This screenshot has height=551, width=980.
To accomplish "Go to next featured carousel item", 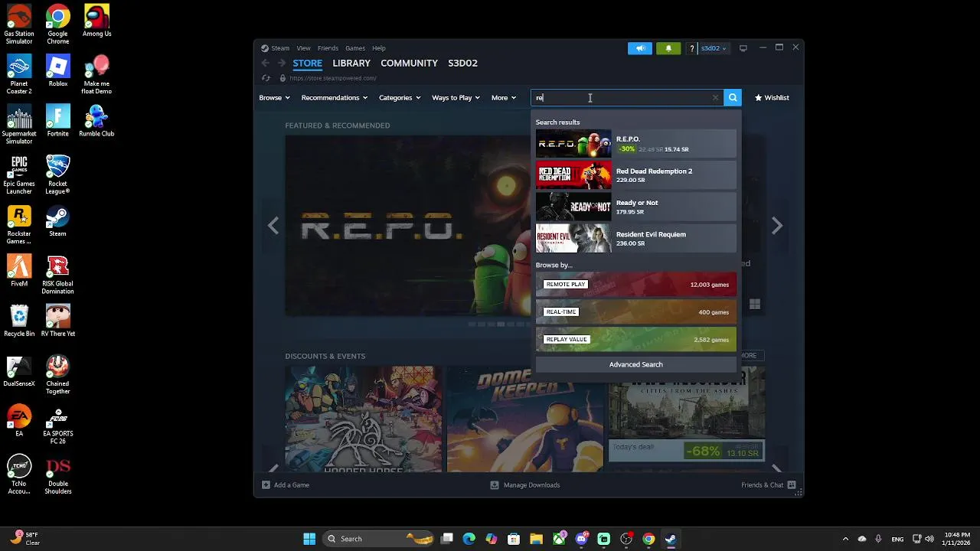I will click(777, 226).
